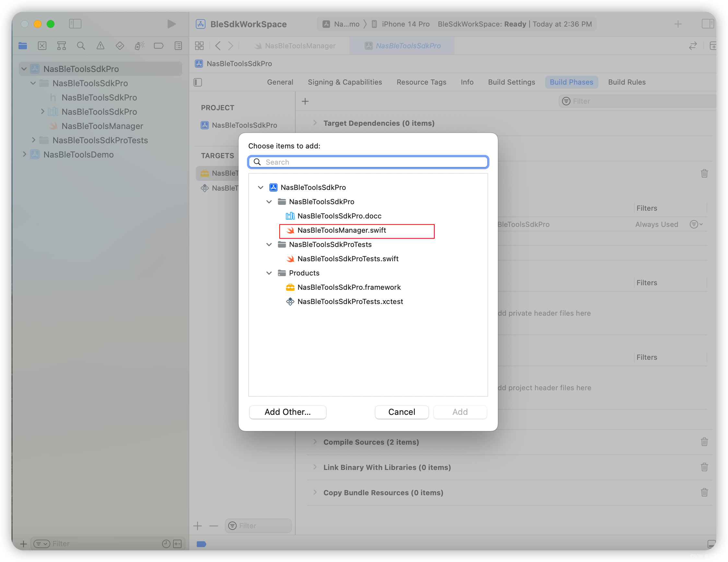Toggle the right inspector panel visibility

pyautogui.click(x=708, y=24)
